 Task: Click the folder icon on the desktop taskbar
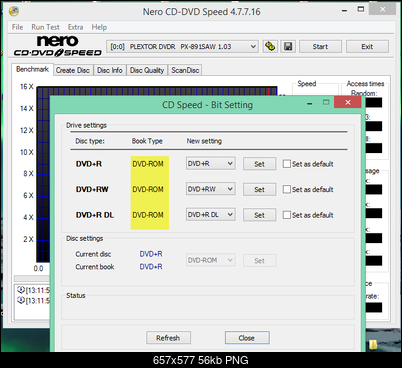[x=373, y=344]
